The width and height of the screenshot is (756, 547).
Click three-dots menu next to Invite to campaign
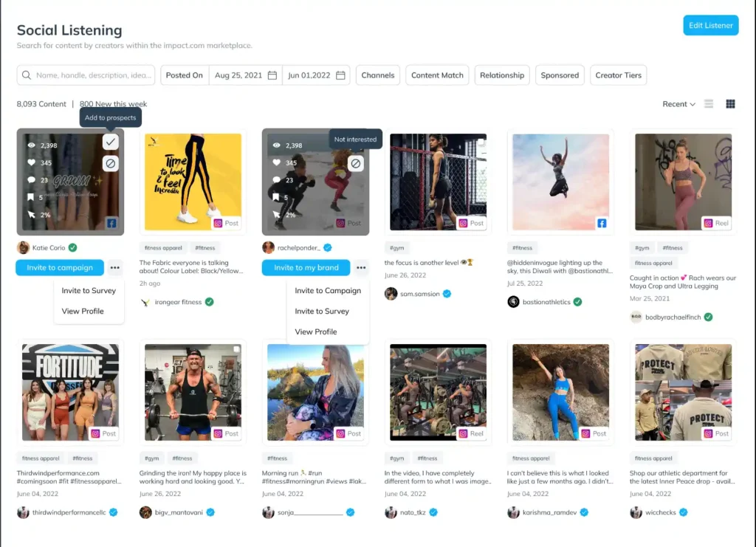tap(114, 268)
